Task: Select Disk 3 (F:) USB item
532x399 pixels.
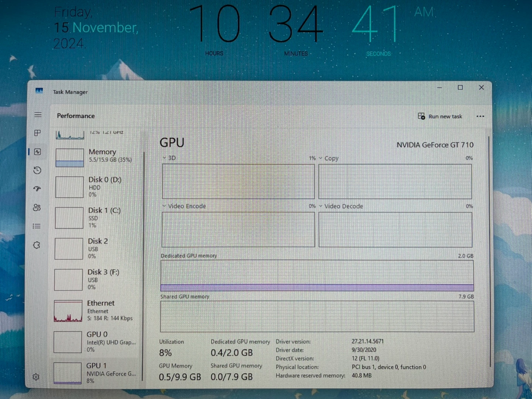Action: coord(96,279)
